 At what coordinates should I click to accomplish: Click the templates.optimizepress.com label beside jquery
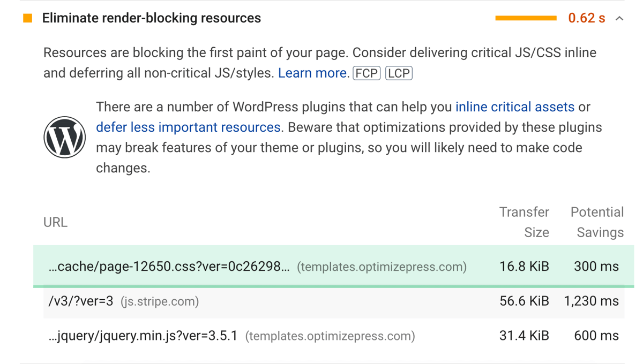point(330,336)
